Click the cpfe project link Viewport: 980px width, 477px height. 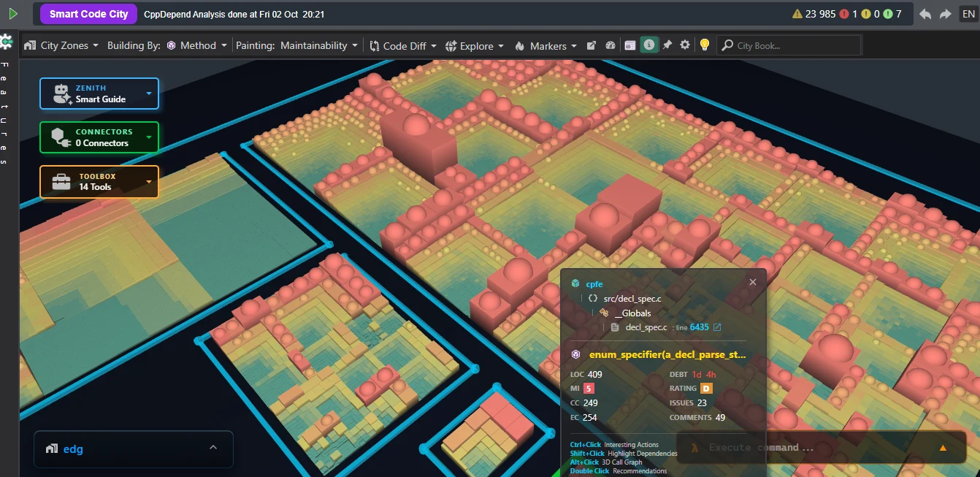594,283
